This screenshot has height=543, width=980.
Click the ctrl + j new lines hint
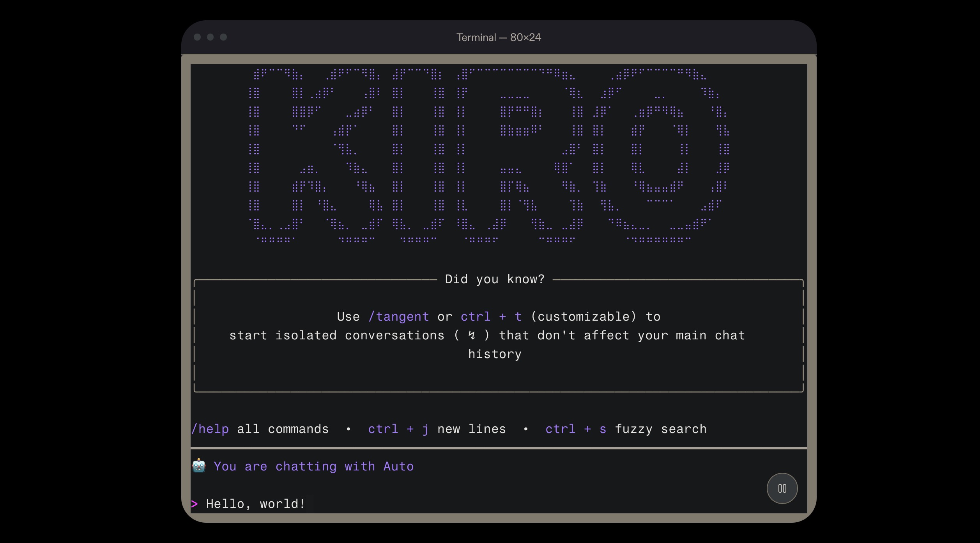click(x=398, y=429)
